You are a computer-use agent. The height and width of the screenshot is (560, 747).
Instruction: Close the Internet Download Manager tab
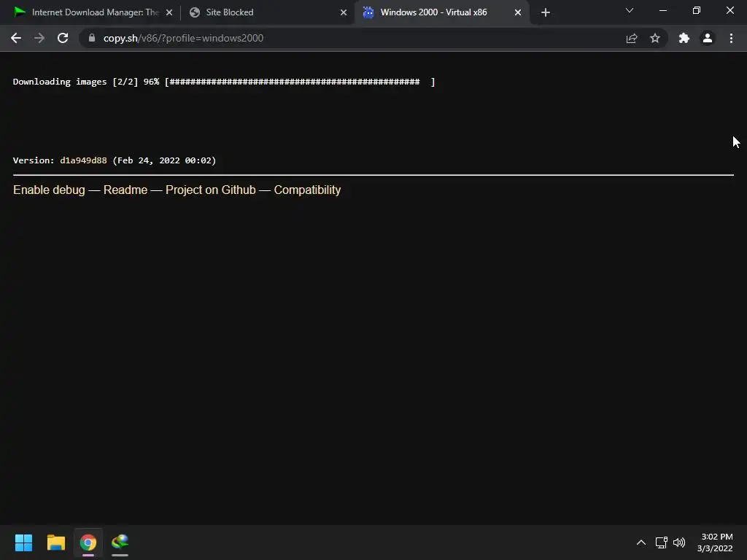(x=169, y=12)
